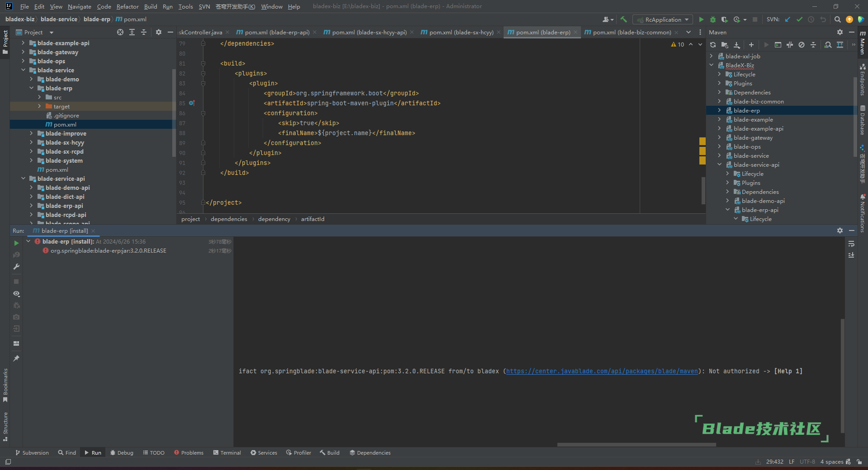Open the Refactor menu
The height and width of the screenshot is (470, 868).
pos(127,6)
